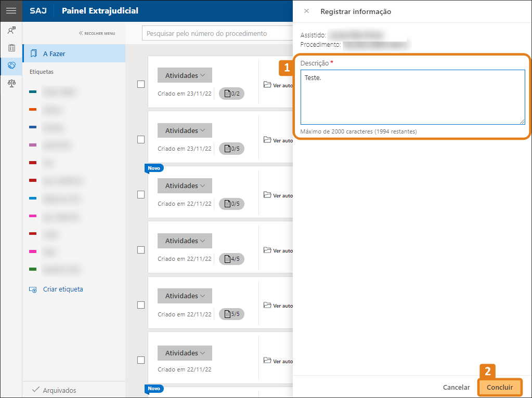
Task: Open the user/person sidebar icon
Action: tap(11, 31)
